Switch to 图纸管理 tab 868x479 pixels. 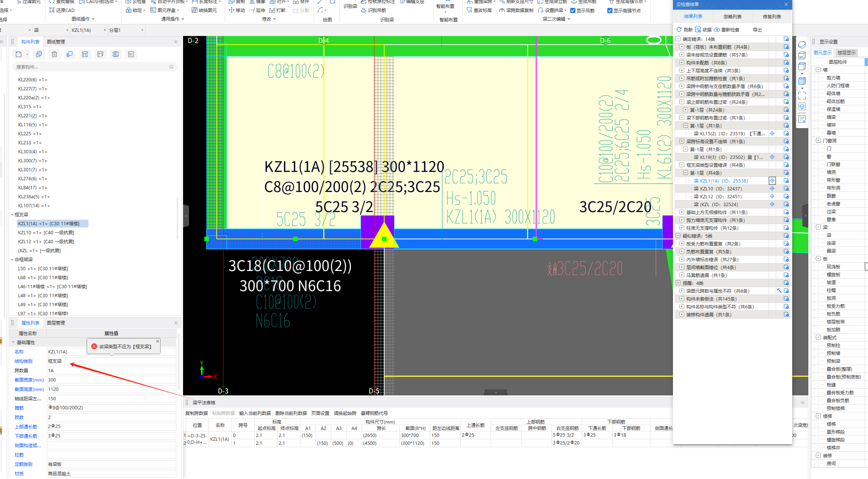coord(56,42)
